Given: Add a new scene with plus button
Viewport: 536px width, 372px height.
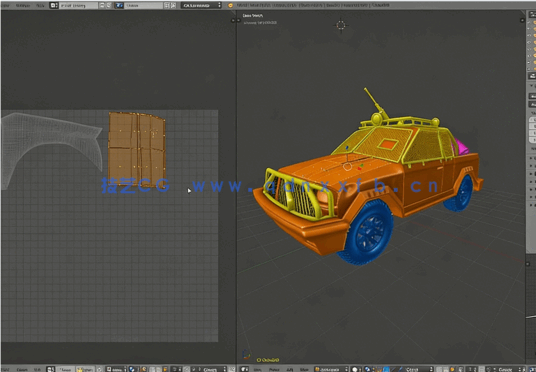Looking at the screenshot, I should pos(167,5).
